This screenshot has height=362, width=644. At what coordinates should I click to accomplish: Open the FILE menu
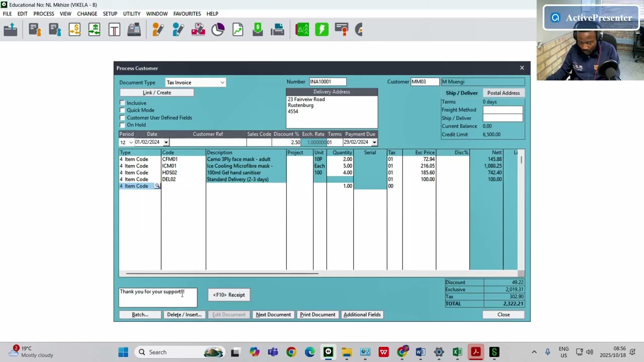7,14
